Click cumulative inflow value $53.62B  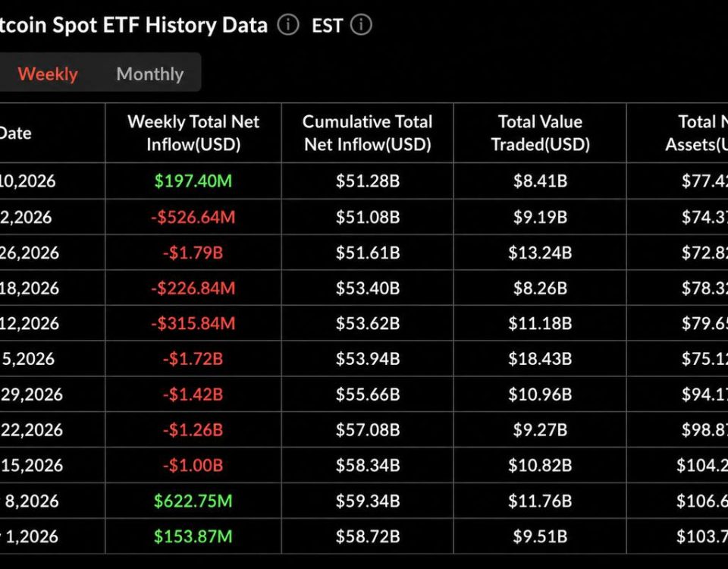tap(368, 323)
